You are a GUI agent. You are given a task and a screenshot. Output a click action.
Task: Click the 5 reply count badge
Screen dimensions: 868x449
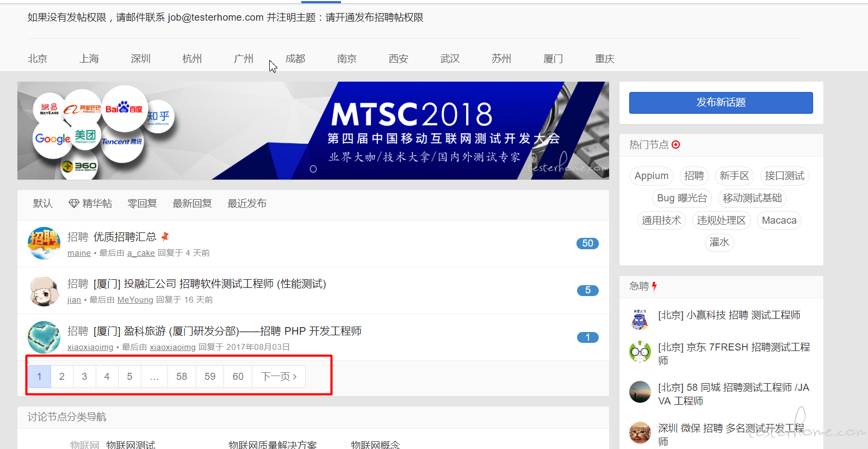tap(587, 291)
